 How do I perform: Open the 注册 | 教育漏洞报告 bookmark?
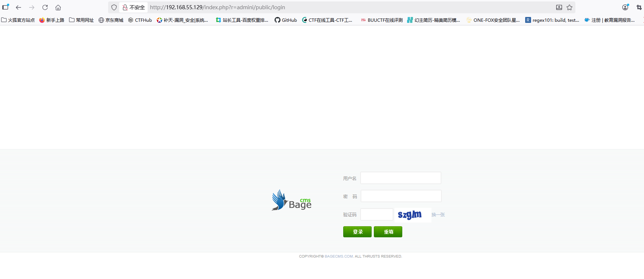coord(610,20)
